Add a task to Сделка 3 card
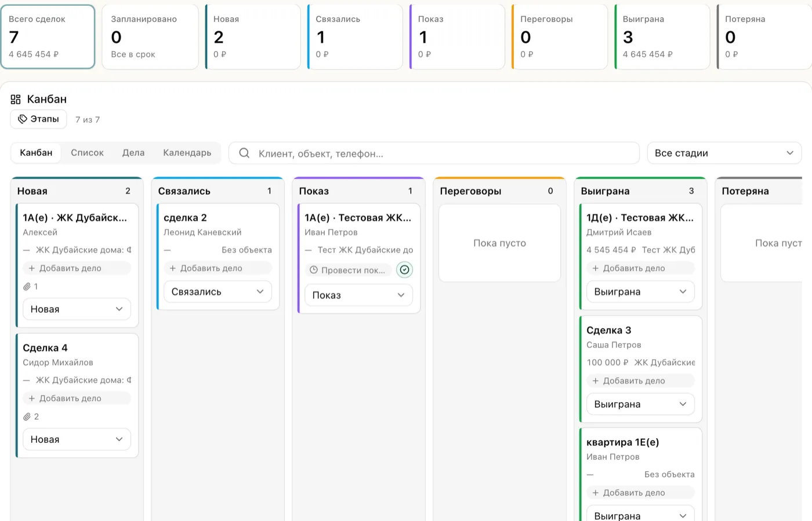This screenshot has height=521, width=812. (x=640, y=381)
